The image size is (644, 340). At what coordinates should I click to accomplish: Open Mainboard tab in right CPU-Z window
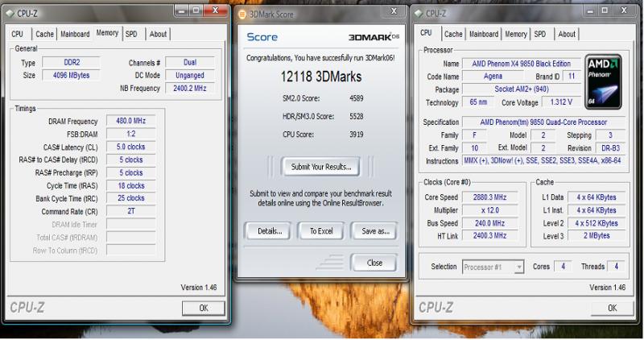[x=484, y=34]
